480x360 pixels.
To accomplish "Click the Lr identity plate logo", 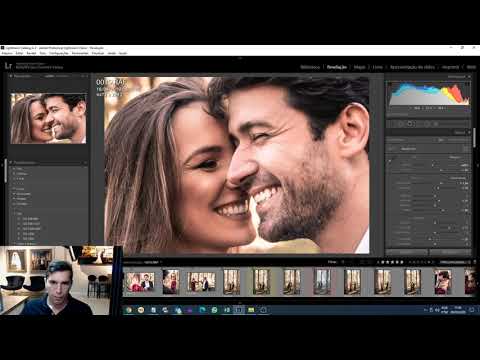I will point(8,66).
